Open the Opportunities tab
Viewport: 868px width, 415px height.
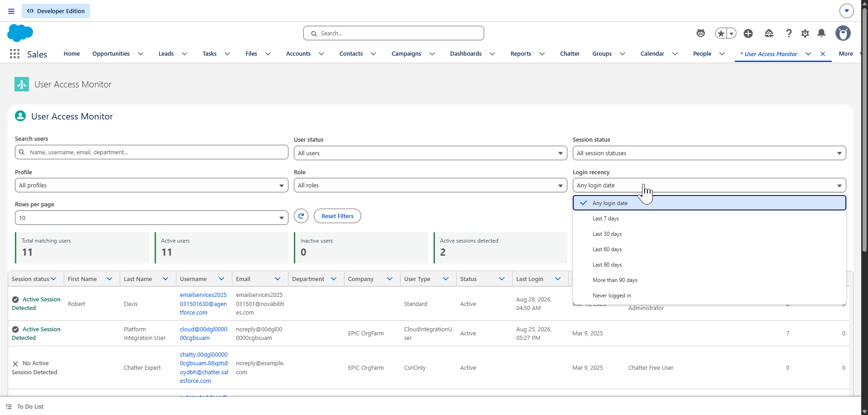(111, 53)
